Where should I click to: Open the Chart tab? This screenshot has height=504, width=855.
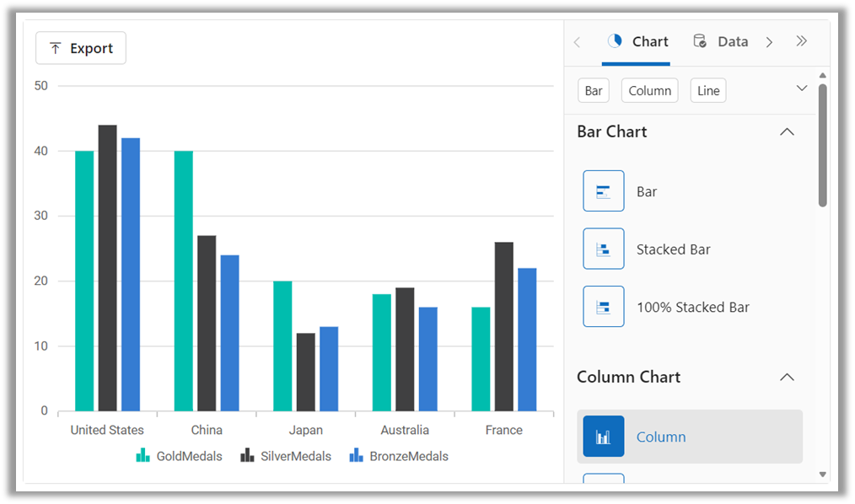click(637, 42)
